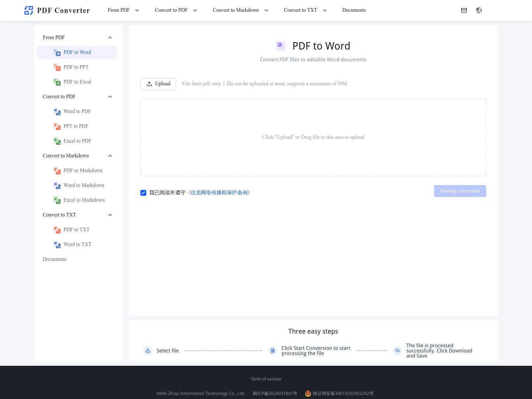Click the Download and Save cloud icon
Viewport: 532px width, 399px height.
(x=398, y=351)
